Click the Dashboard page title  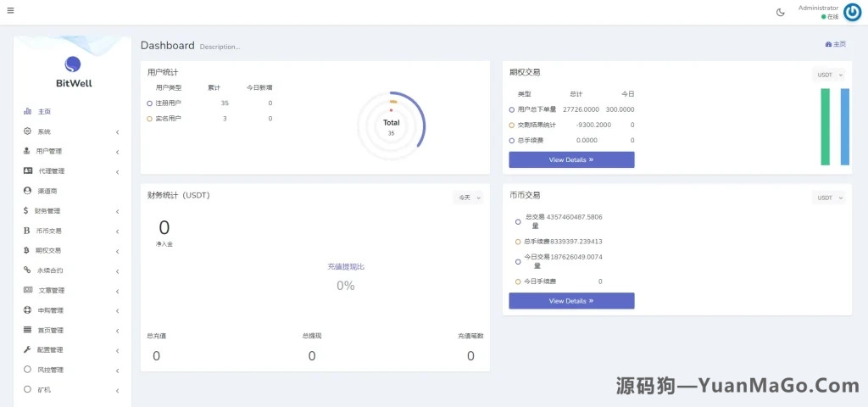click(x=167, y=46)
